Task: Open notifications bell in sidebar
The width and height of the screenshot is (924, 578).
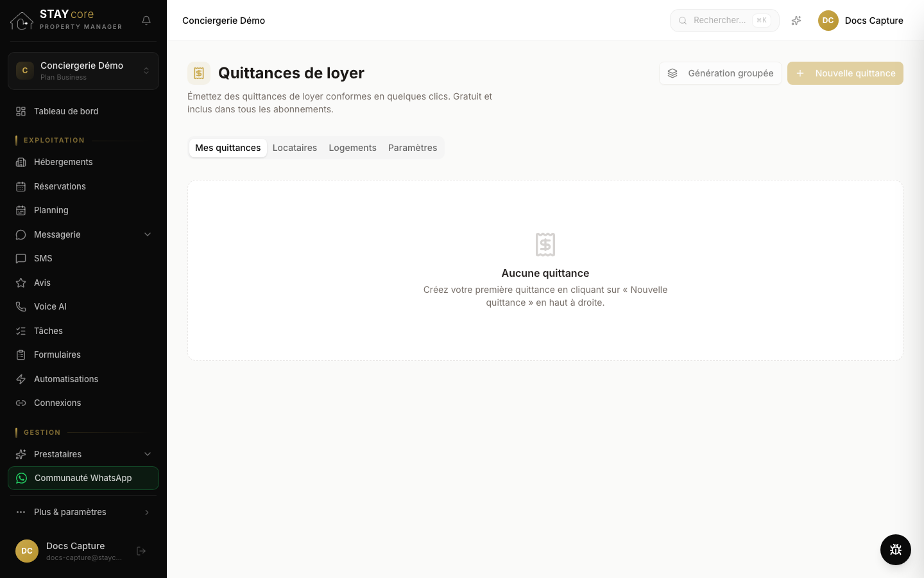Action: [x=146, y=21]
